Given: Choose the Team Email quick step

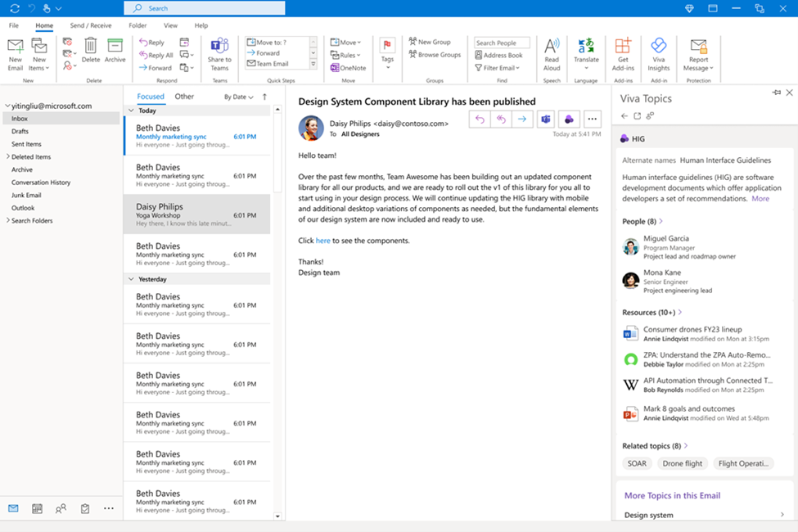Looking at the screenshot, I should (x=268, y=64).
